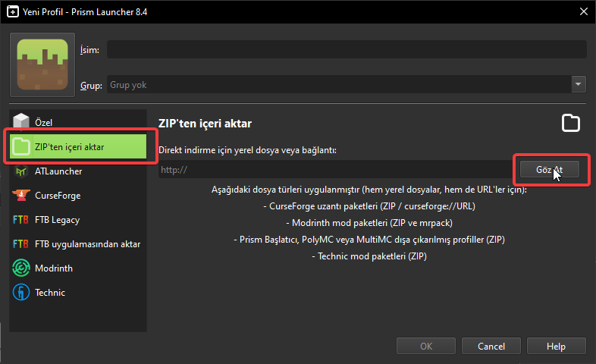Open the CurseForge page
This screenshot has height=364, width=596.
78,196
